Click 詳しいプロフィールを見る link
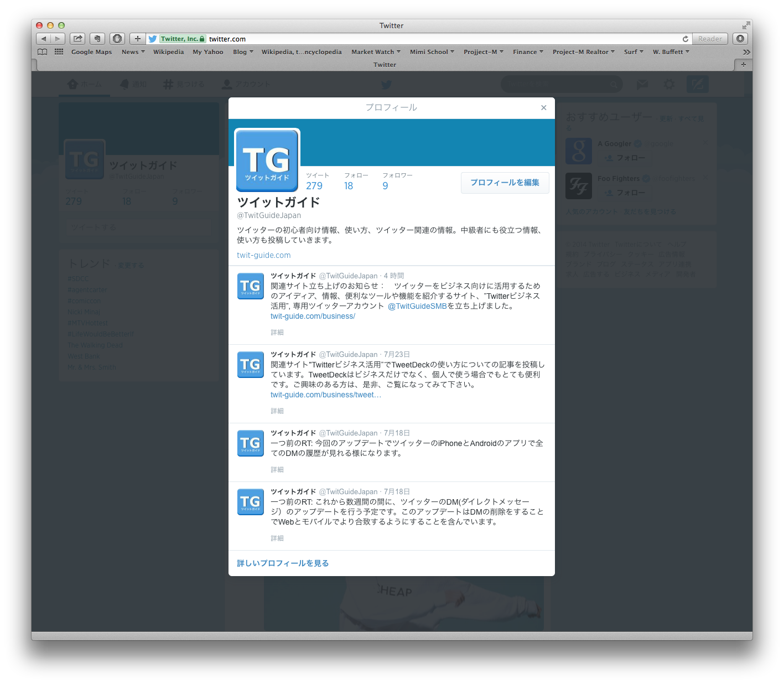 tap(283, 563)
